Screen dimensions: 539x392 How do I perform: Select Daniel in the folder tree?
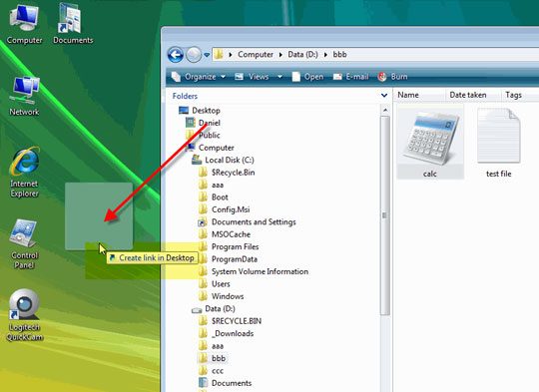[x=203, y=123]
